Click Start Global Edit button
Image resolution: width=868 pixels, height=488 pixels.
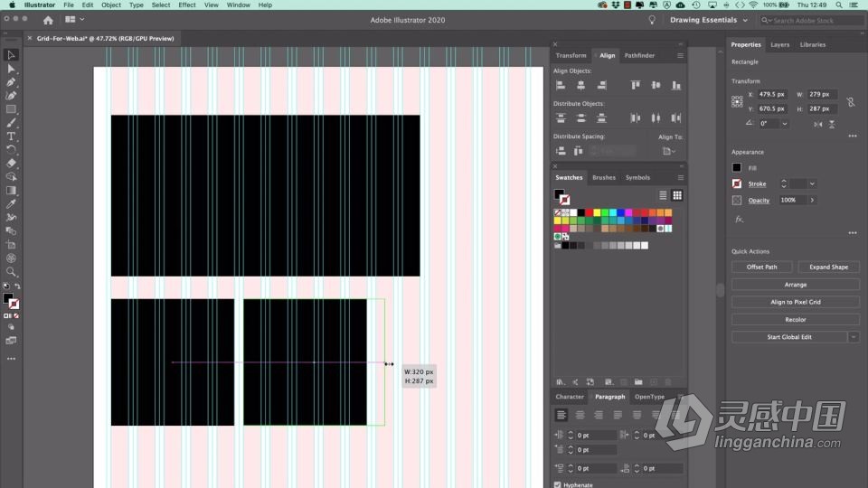click(x=789, y=337)
